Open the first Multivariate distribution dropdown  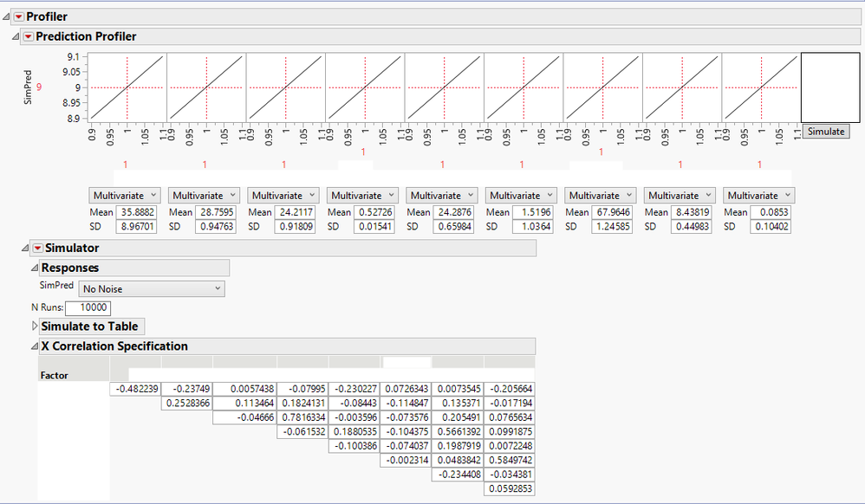pyautogui.click(x=124, y=195)
